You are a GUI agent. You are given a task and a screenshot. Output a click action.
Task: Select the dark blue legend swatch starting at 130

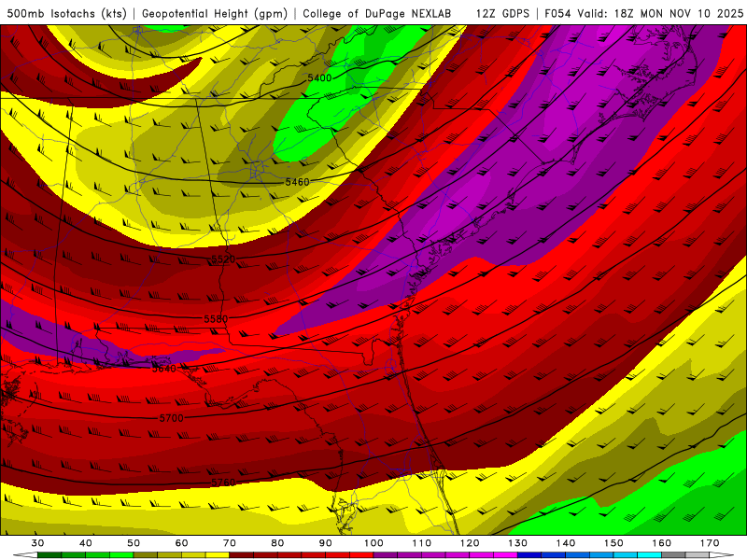point(529,555)
